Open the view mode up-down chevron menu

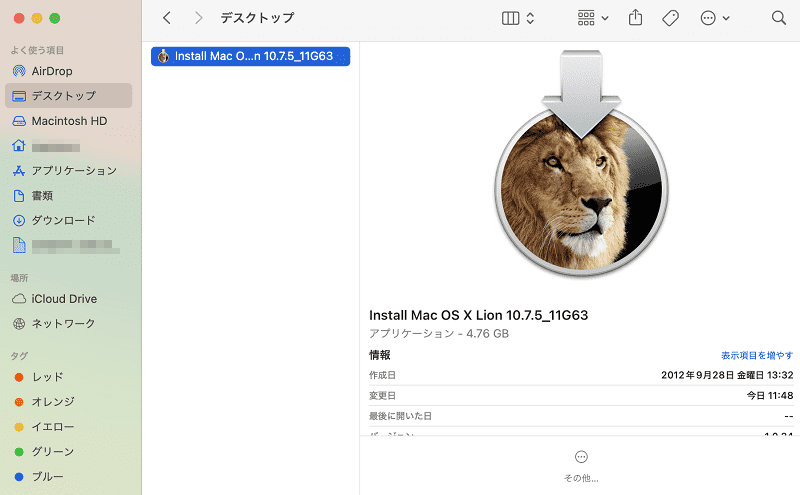(530, 18)
